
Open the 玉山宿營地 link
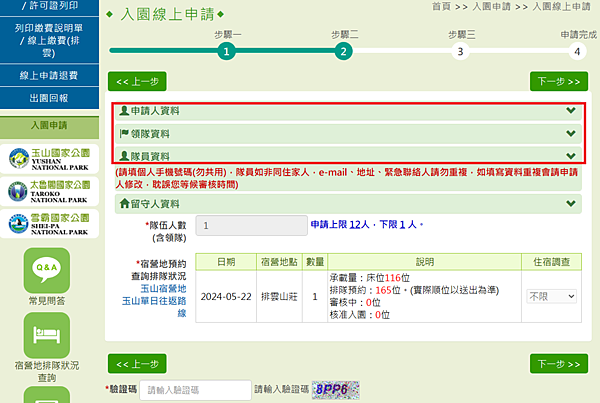(x=163, y=289)
